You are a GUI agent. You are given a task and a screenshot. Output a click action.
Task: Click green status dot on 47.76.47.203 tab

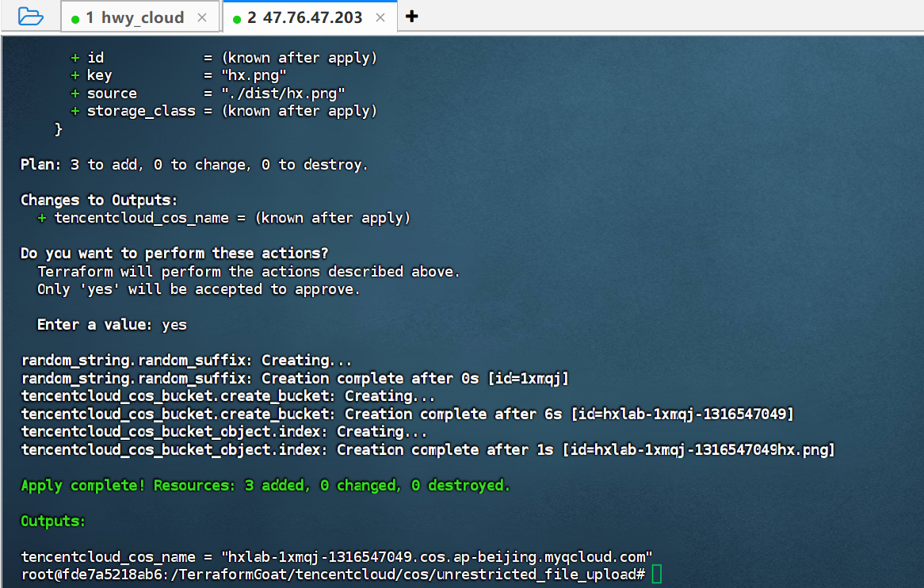(237, 18)
